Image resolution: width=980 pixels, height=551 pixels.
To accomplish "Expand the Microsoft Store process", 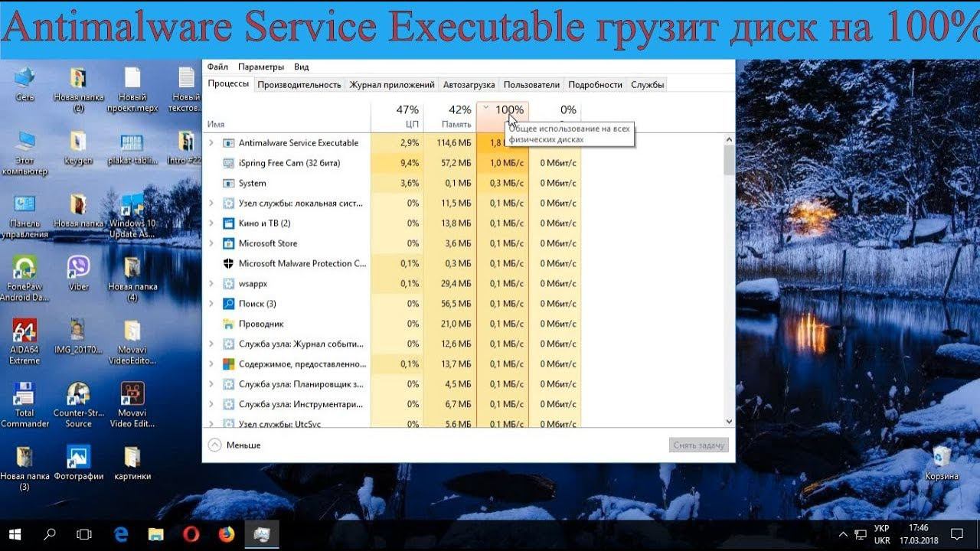I will tap(211, 243).
